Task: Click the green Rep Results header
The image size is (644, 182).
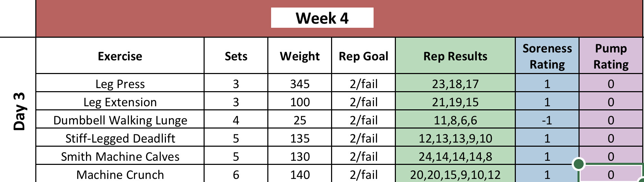Action: pyautogui.click(x=455, y=56)
